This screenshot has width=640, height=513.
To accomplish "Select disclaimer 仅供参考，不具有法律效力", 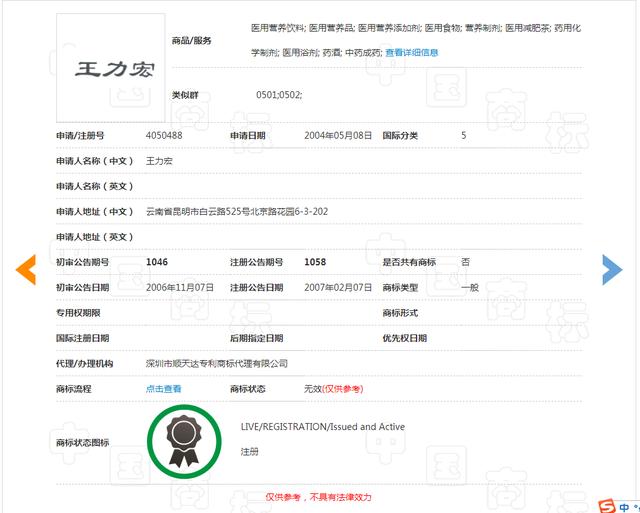I will (318, 497).
